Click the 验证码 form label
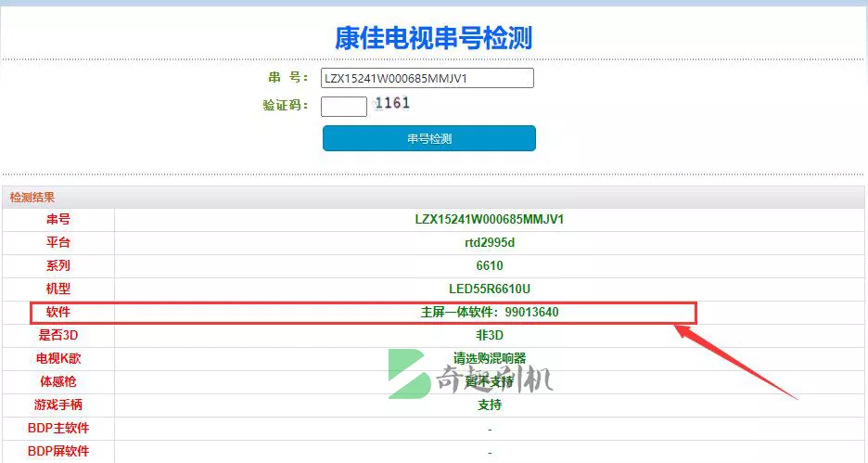The width and height of the screenshot is (868, 463). 285,105
